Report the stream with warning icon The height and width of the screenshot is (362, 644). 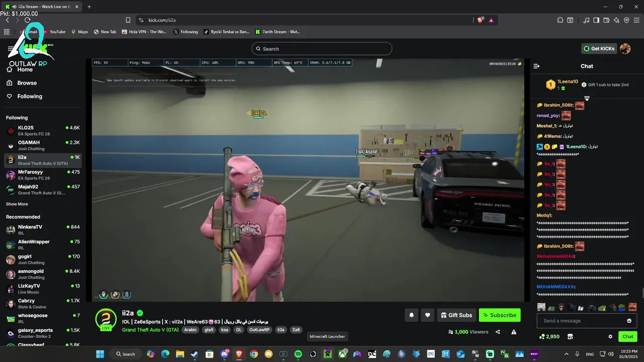tap(514, 332)
